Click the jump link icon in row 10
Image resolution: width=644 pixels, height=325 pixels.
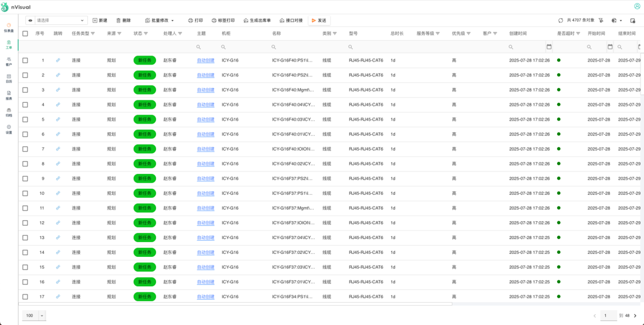click(x=58, y=193)
